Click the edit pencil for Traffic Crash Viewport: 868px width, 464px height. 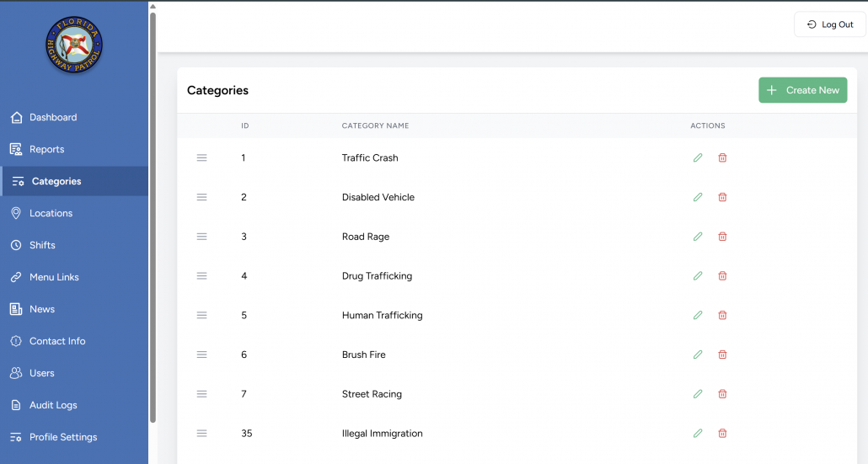[698, 157]
